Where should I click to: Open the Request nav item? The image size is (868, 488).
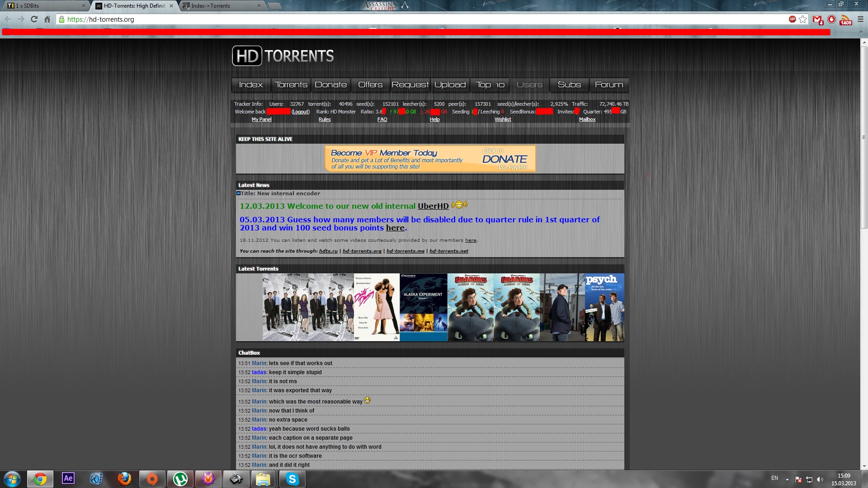coord(410,84)
